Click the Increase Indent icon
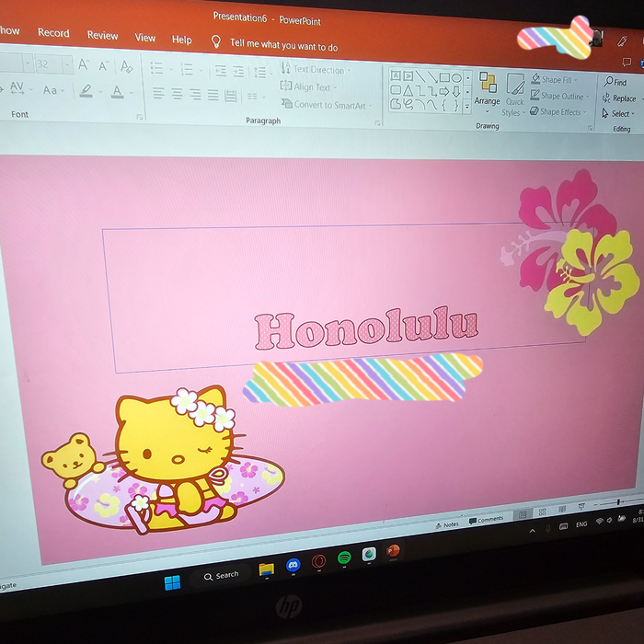This screenshot has width=644, height=644. 238,71
